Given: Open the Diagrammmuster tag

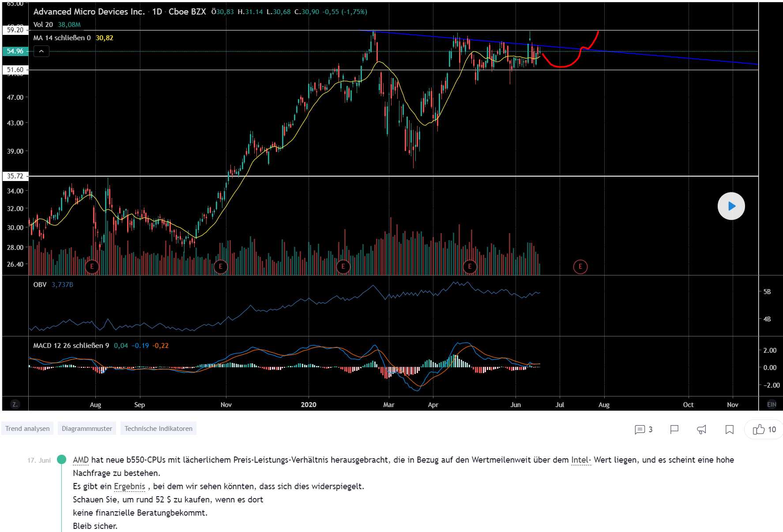Looking at the screenshot, I should click(87, 429).
